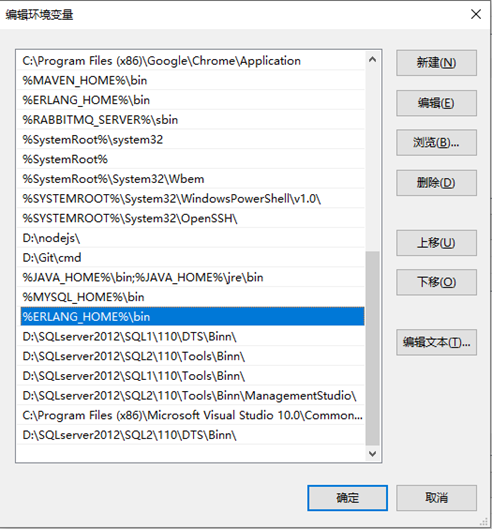Click the 新建(N) button
This screenshot has height=529, width=492.
436,63
